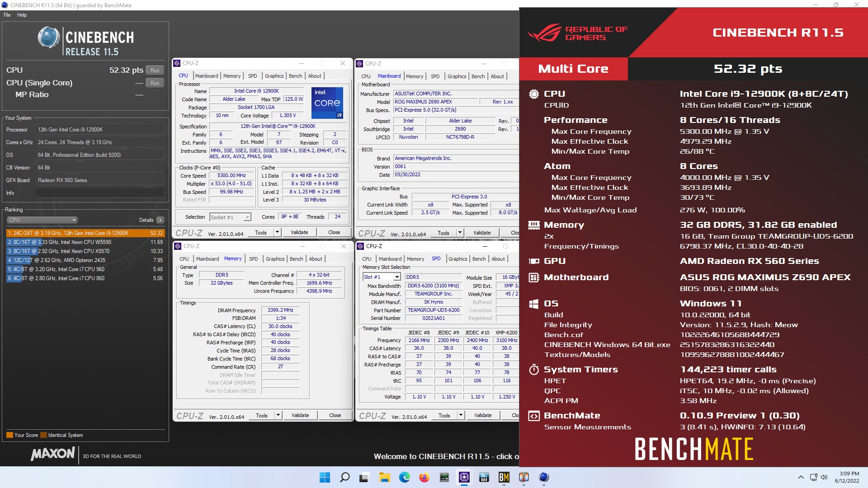Open the Windows Start menu
The height and width of the screenshot is (488, 868).
[x=325, y=477]
